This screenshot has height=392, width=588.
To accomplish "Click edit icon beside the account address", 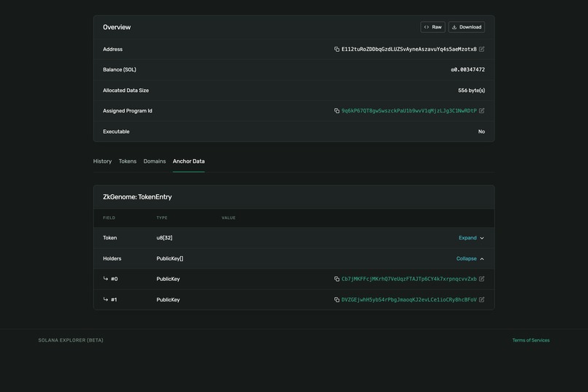I will pos(481,49).
